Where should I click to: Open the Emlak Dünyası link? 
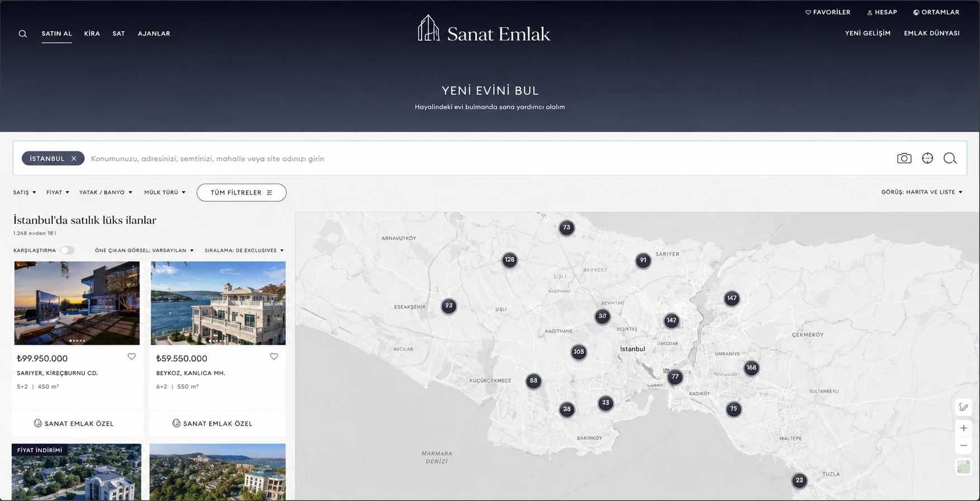click(932, 33)
